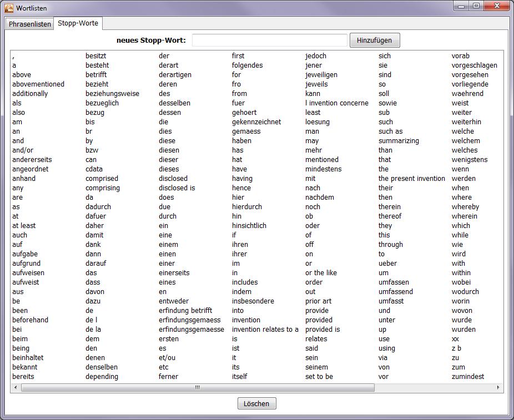Click the Hinzufügen button

tap(375, 41)
